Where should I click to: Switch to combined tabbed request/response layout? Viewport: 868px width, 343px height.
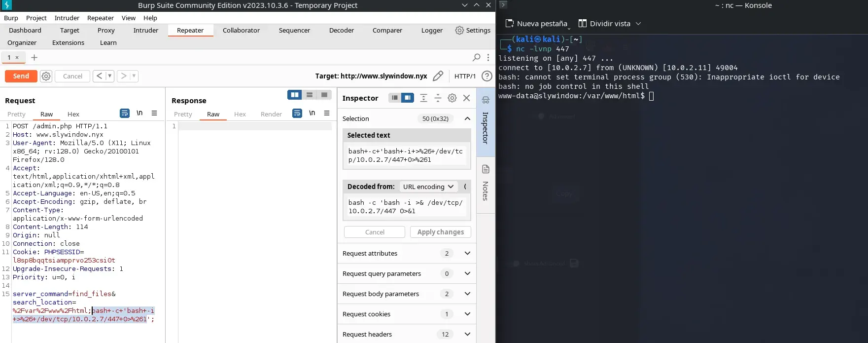(324, 95)
